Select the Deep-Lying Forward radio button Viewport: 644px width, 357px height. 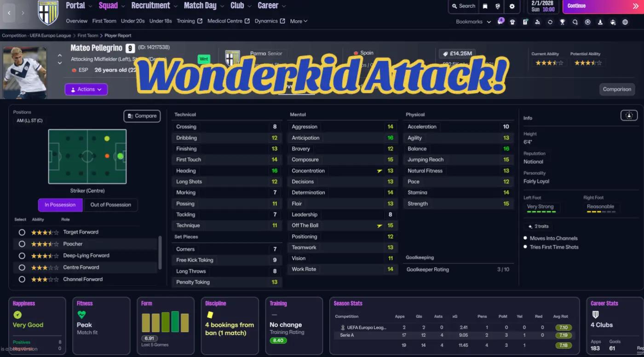pos(22,256)
